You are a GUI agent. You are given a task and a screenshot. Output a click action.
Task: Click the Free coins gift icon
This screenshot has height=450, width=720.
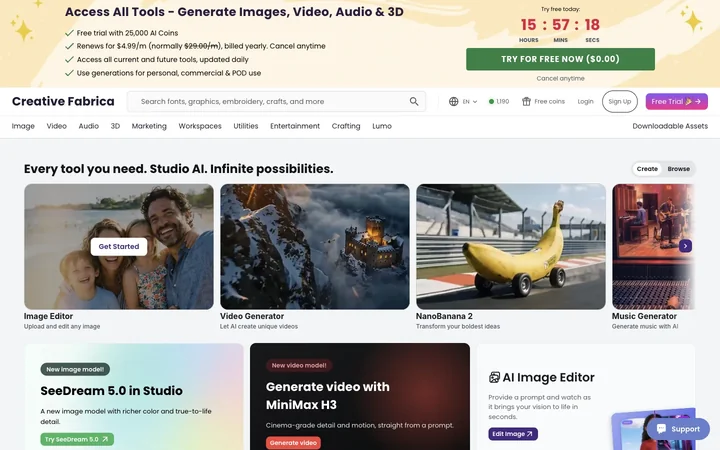(526, 101)
